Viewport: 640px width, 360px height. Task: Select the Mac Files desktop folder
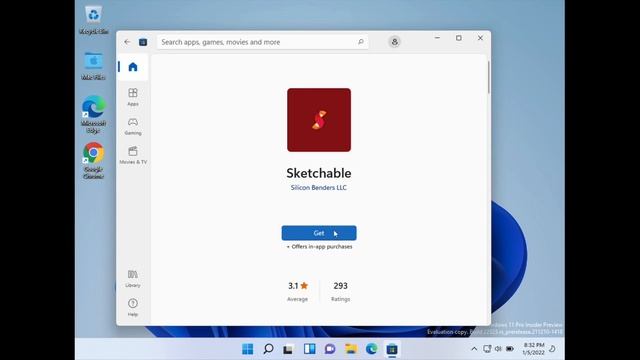coord(93,66)
